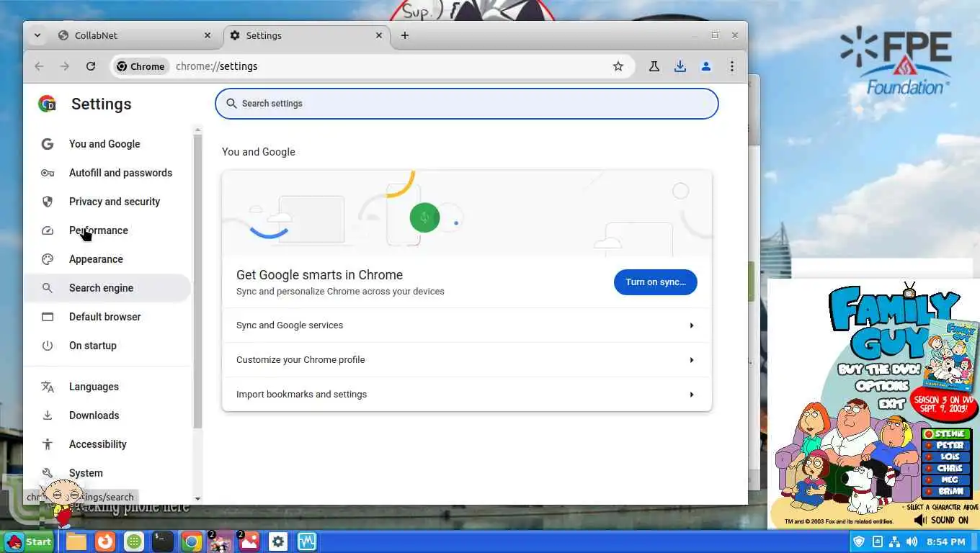This screenshot has height=553, width=980.
Task: Open the tab search dropdown arrow
Action: [37, 35]
